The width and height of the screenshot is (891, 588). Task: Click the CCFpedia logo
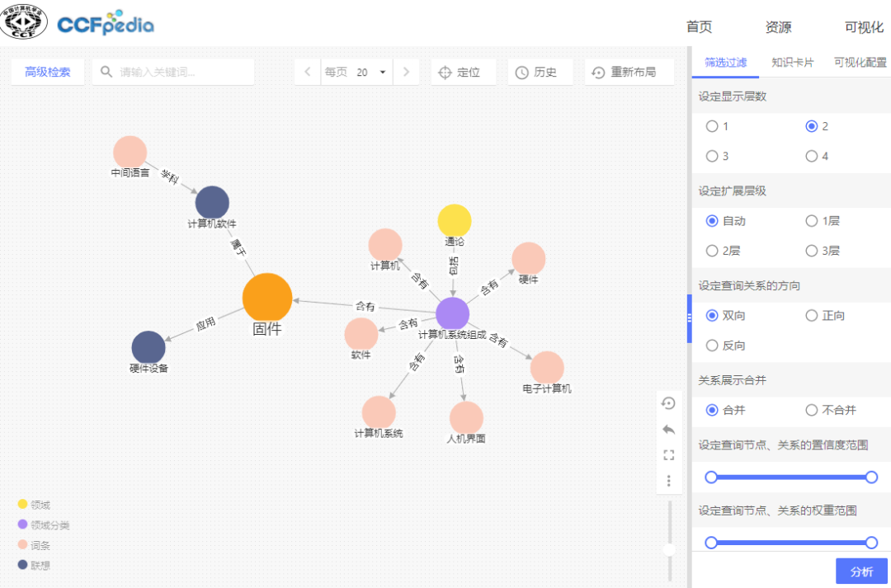pos(106,23)
